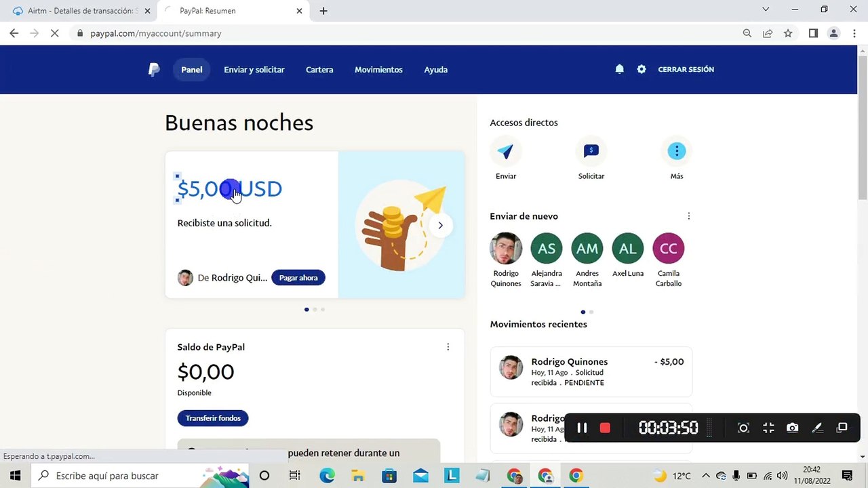Viewport: 868px width, 488px height.
Task: Pause the screen recording
Action: [582, 428]
